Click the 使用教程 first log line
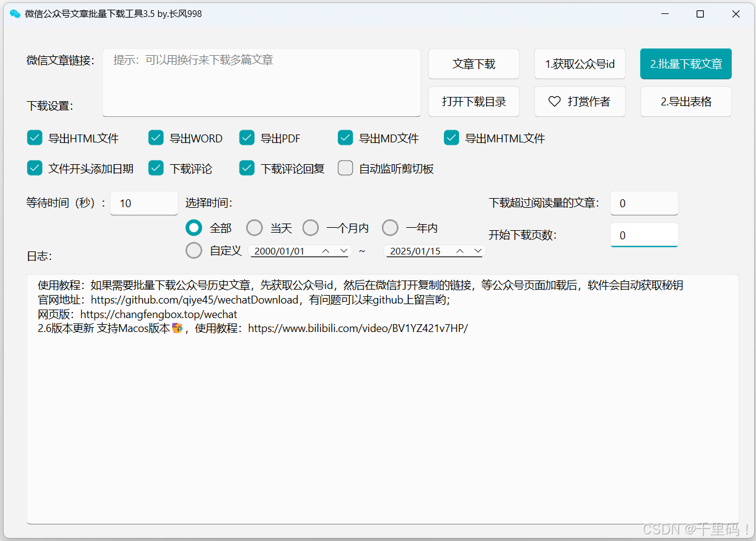Image resolution: width=756 pixels, height=541 pixels. (361, 285)
